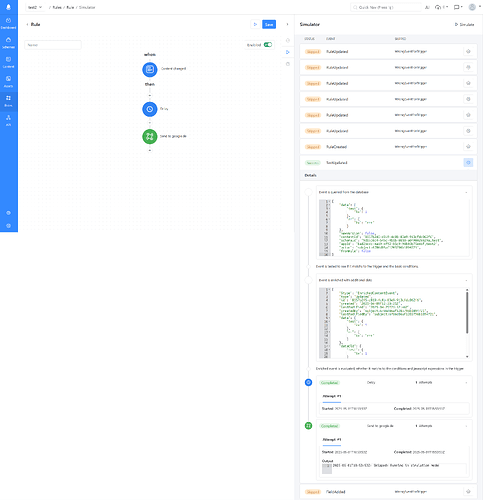Click the enriched event JSON scrollbar

(467, 312)
